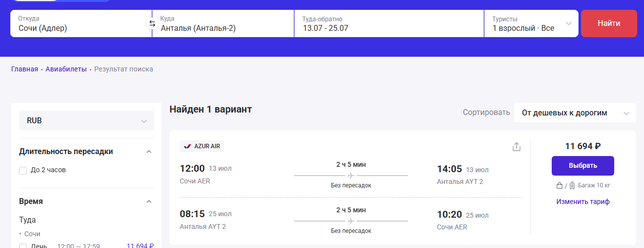Click the Выбрать button for the flight

pyautogui.click(x=583, y=166)
